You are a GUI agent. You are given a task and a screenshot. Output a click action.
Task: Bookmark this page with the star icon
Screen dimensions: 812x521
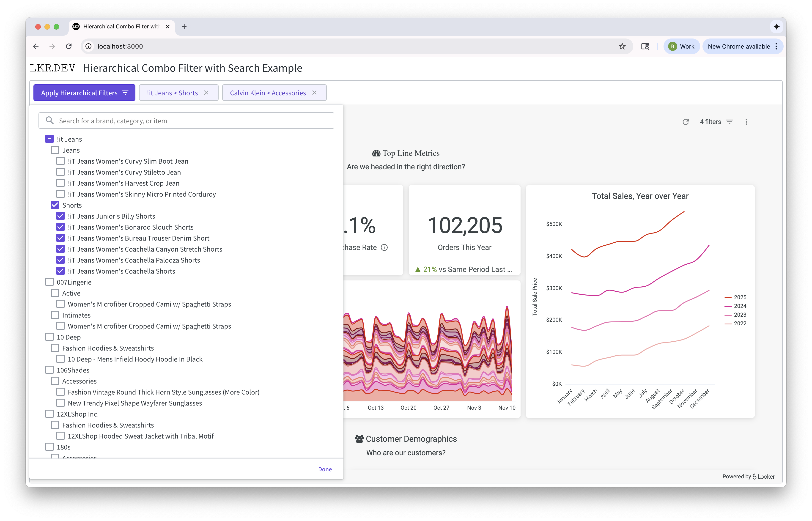622,46
